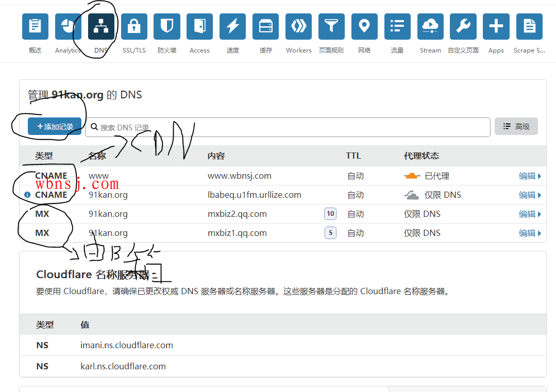
Task: Click the mxbiz1.qq.com content cell
Action: click(237, 233)
